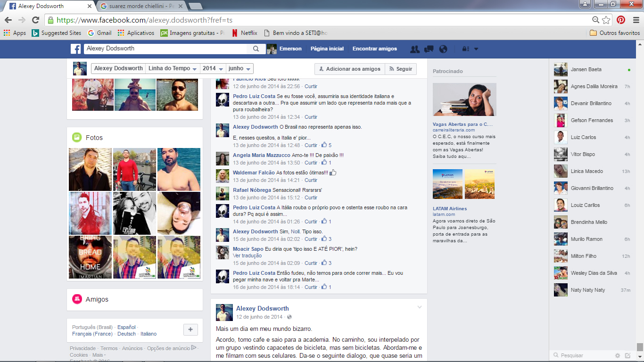
Task: Open Outros favoritos folder
Action: pyautogui.click(x=615, y=33)
